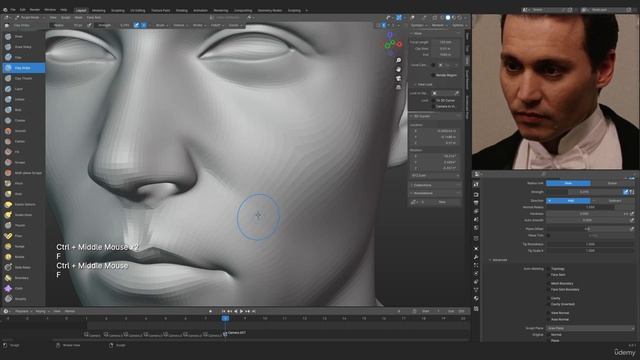The image size is (640, 360).
Task: Open Render properties tab icon
Action: coord(476,195)
